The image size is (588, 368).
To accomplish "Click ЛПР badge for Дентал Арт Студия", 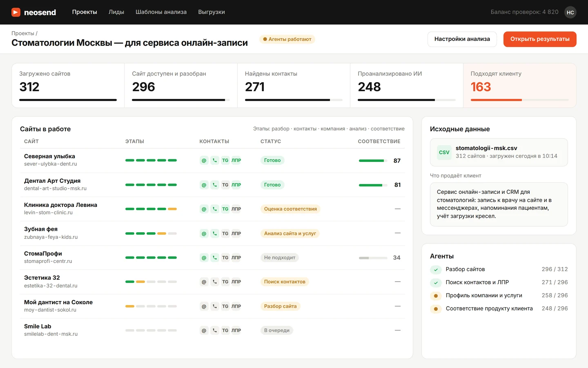I will [236, 185].
